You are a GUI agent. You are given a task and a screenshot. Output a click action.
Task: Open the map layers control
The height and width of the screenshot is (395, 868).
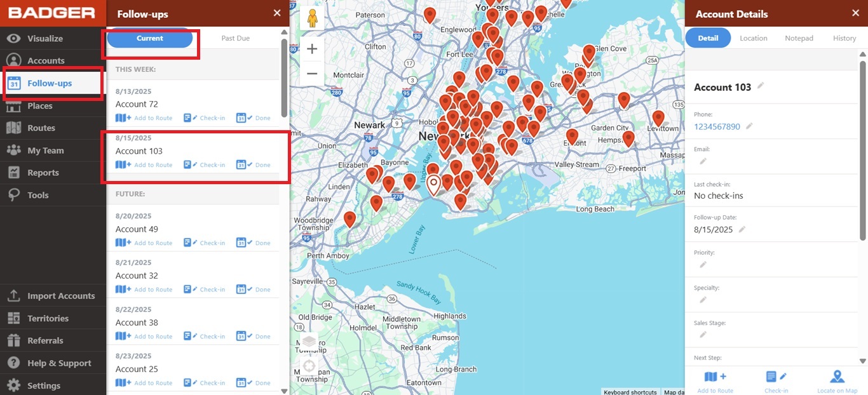pos(309,343)
